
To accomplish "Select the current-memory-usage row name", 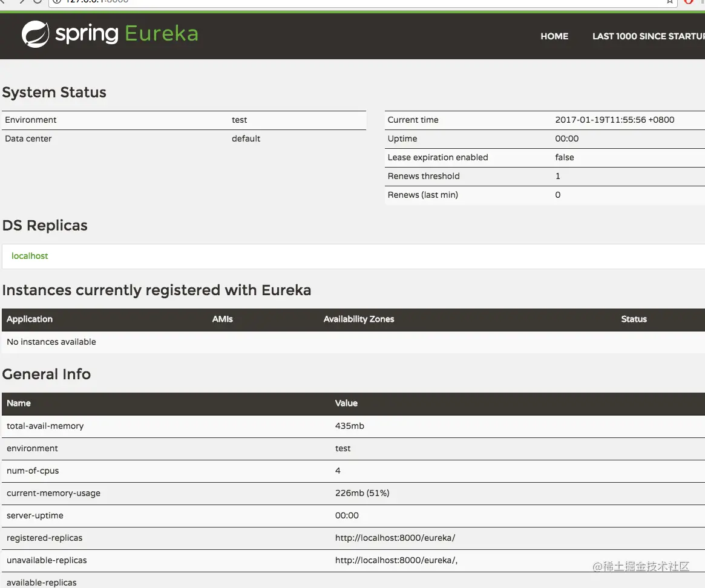I will [53, 493].
